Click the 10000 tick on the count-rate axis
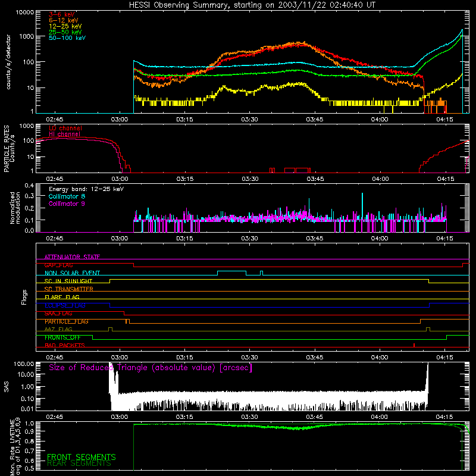The height and width of the screenshot is (476, 476). tap(24, 12)
